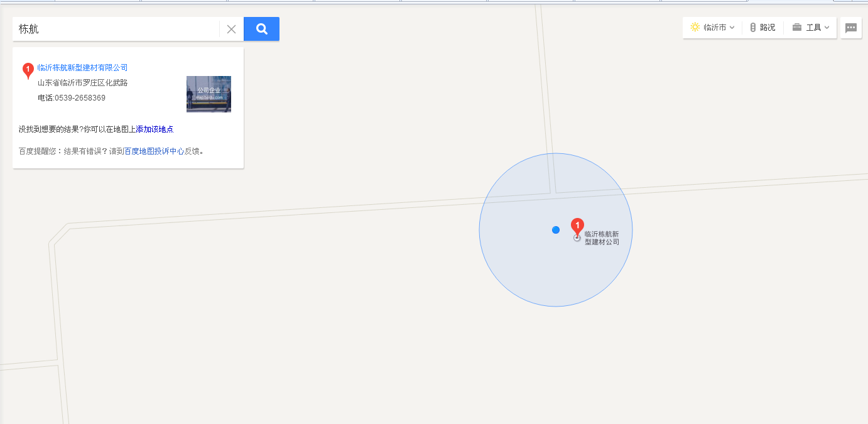Click the red pin marker 1 on the map

click(577, 227)
